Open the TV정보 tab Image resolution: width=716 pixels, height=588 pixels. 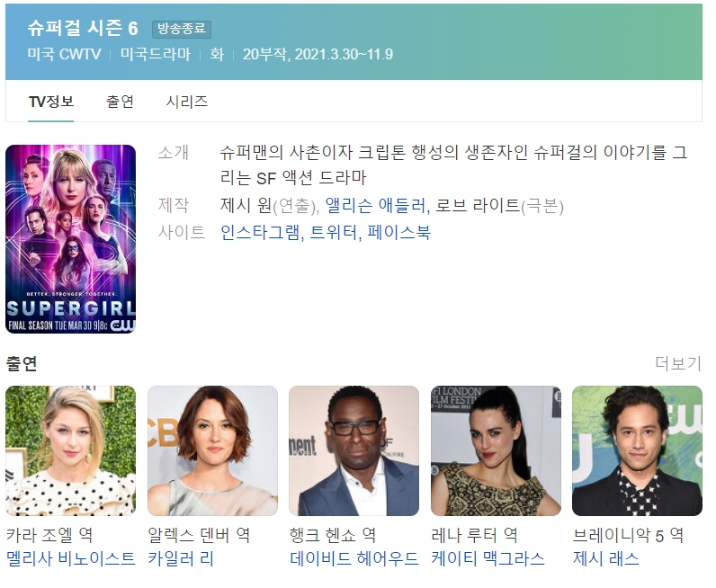(50, 102)
